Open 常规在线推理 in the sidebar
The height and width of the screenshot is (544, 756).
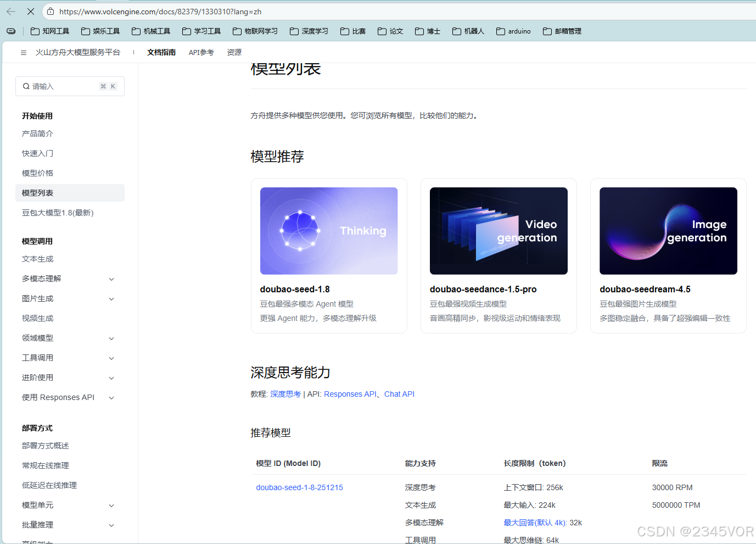click(x=46, y=465)
